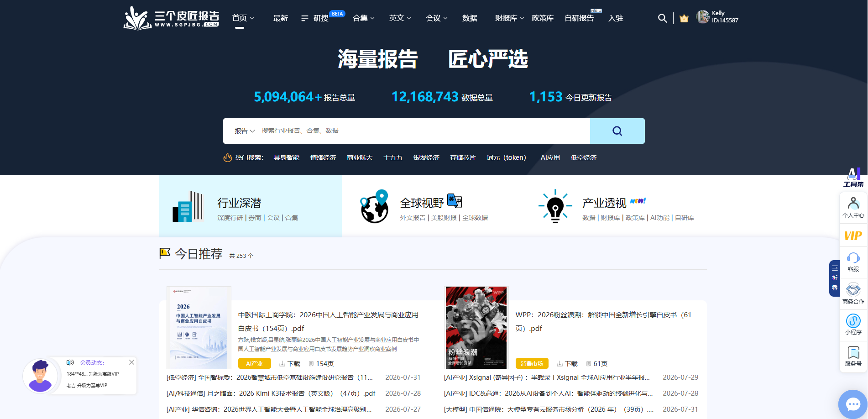868x419 pixels.
Task: Click the 消费市场 tag button
Action: (x=532, y=364)
